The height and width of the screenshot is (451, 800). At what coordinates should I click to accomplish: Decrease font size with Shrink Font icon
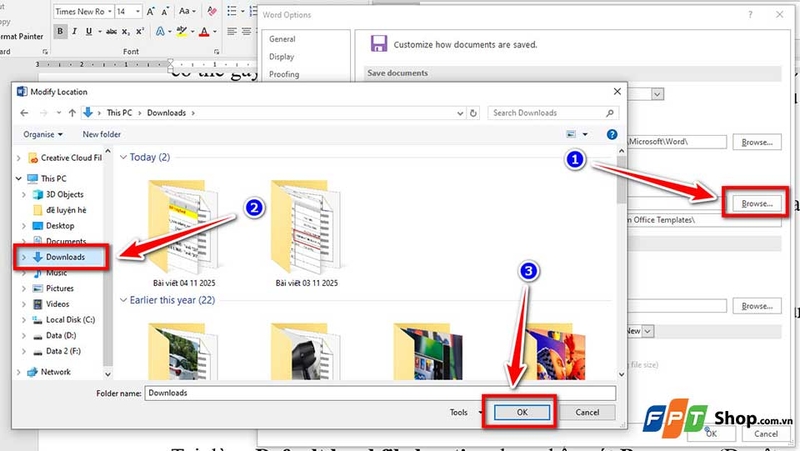click(165, 11)
